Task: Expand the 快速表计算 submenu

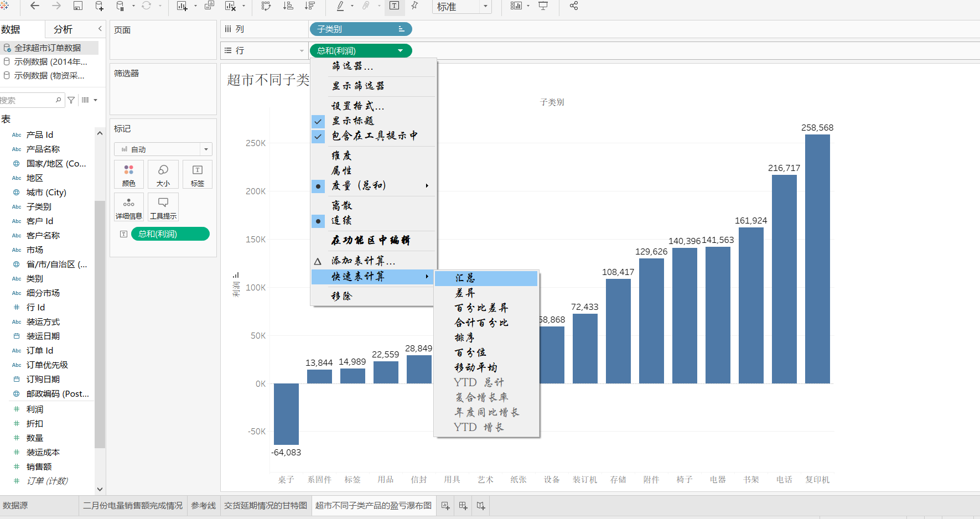Action: tap(372, 277)
